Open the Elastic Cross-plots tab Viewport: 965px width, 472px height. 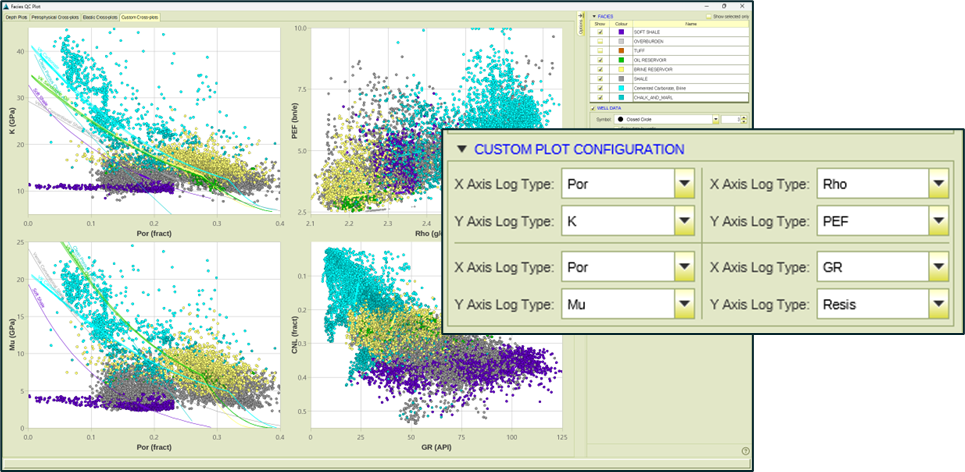[x=100, y=17]
